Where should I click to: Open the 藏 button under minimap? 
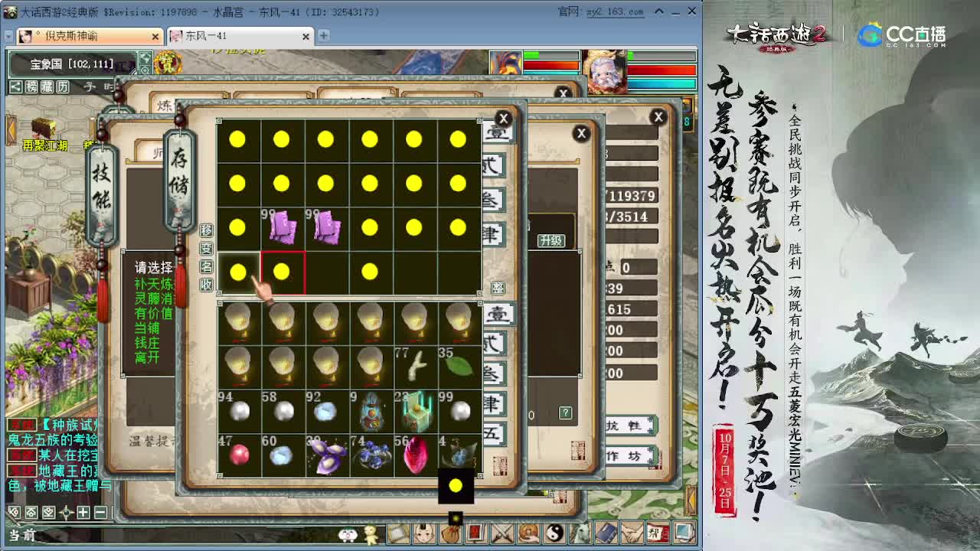(47, 87)
